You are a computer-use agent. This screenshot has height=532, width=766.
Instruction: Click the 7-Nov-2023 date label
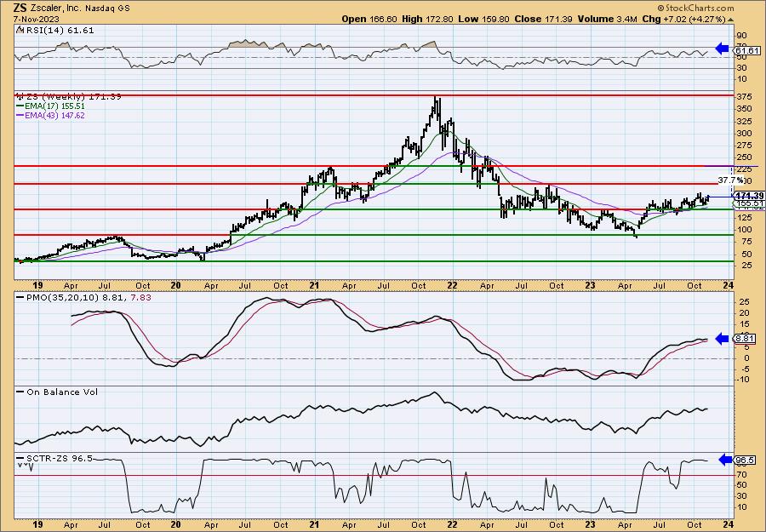point(37,19)
